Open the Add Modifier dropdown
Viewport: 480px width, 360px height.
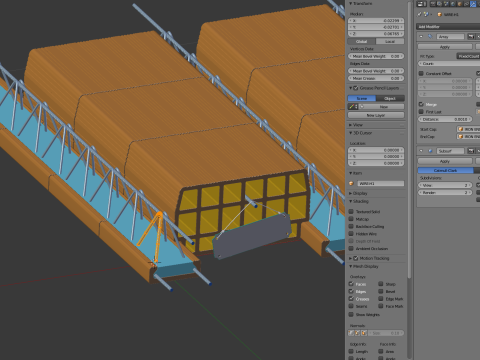[x=448, y=26]
